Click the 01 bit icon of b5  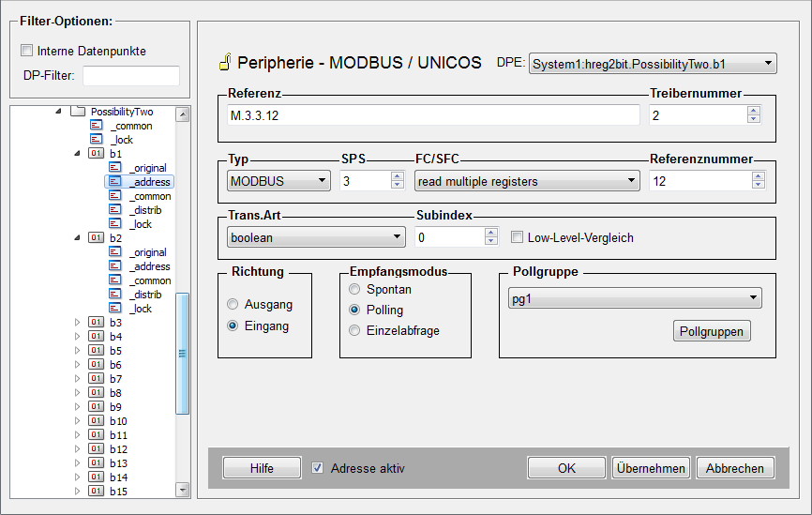[96, 350]
